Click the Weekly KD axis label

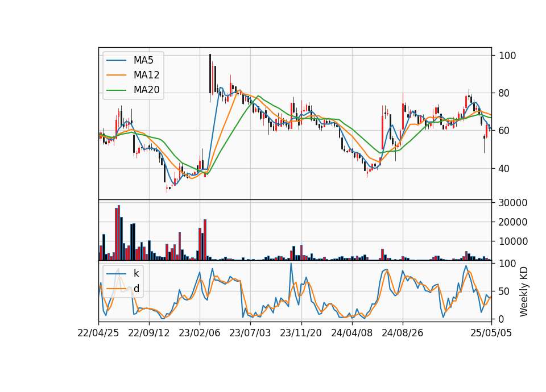[x=524, y=292]
